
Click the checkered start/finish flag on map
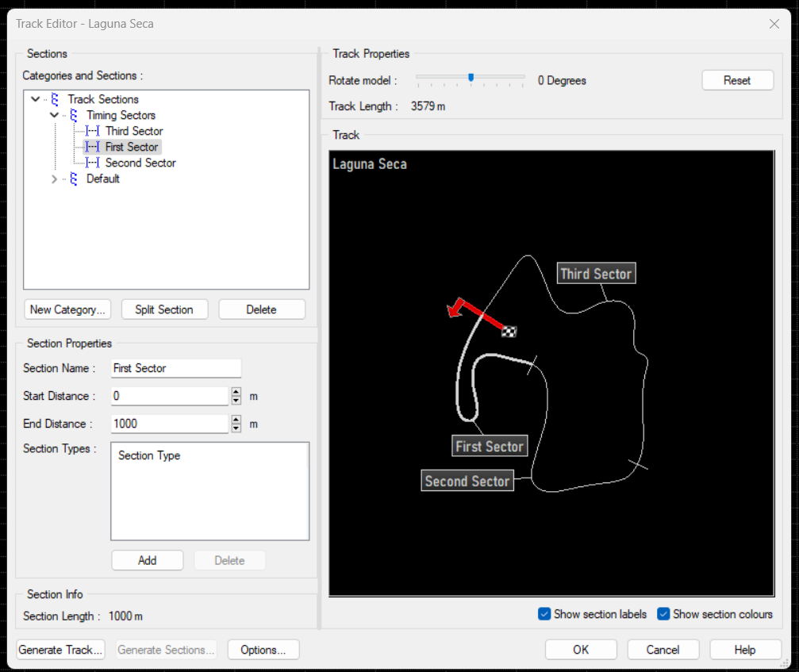click(x=509, y=332)
